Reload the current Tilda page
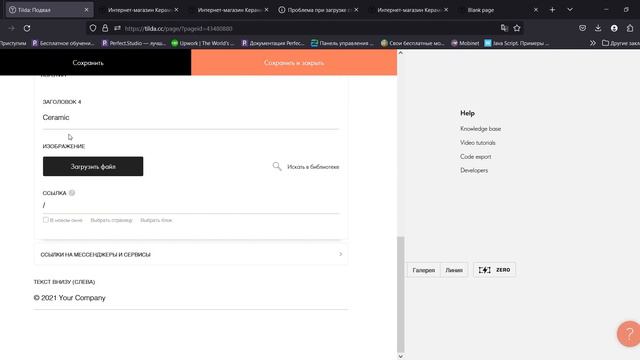 coord(27,28)
